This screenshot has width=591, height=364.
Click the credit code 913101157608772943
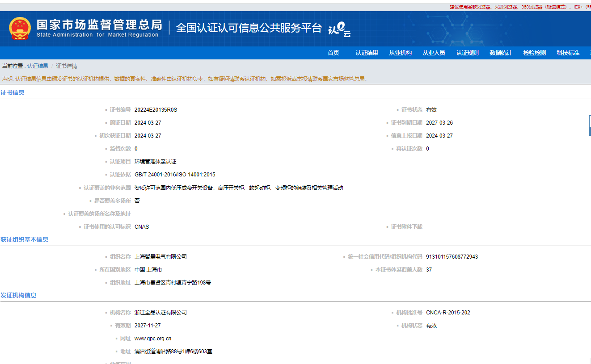452,257
